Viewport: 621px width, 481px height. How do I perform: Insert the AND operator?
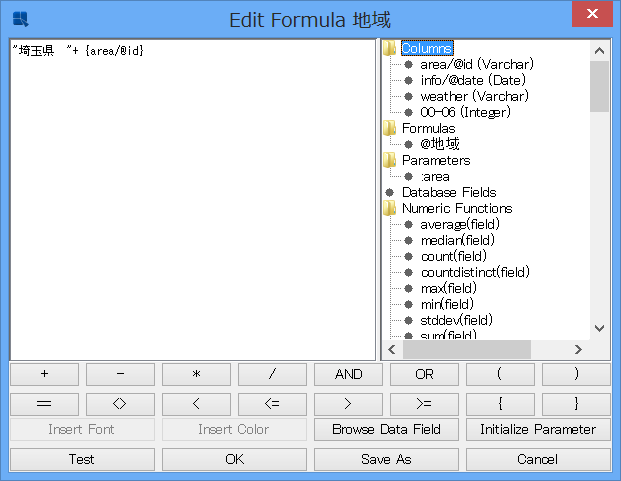(x=349, y=374)
